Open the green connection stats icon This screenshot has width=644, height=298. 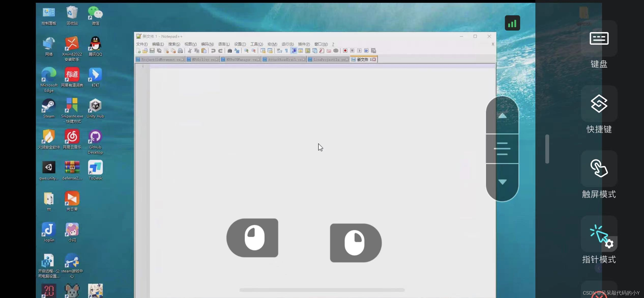[x=512, y=23]
